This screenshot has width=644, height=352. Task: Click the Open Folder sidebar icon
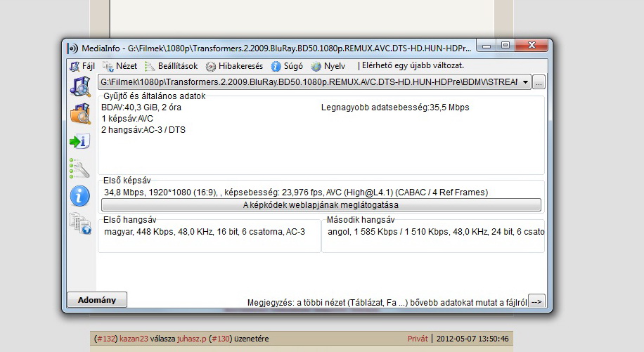tap(80, 114)
